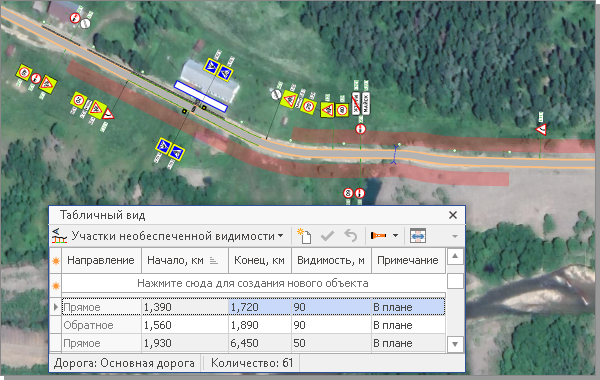Screen dimensions: 600x380
Task: Click the red triangle warning sign at far right
Action: [541, 130]
